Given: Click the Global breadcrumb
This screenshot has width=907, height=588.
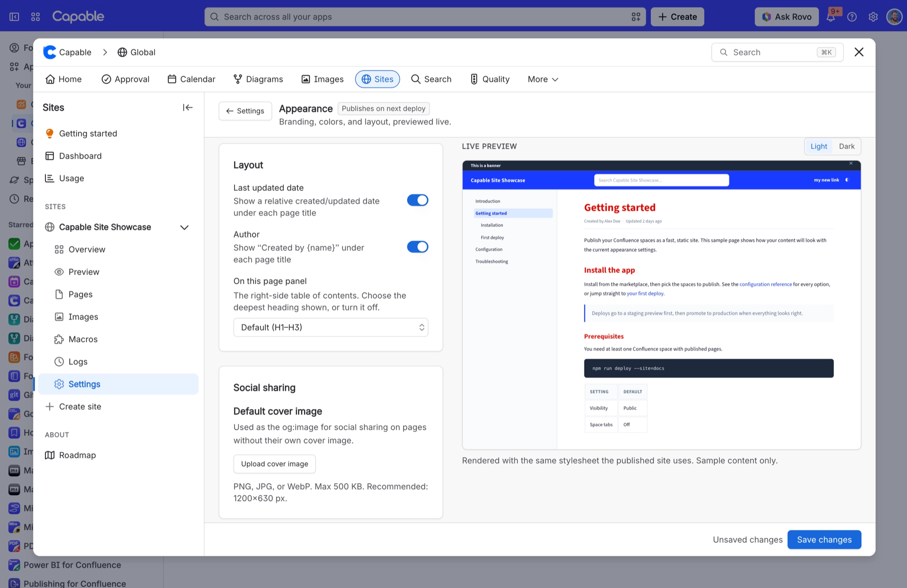Looking at the screenshot, I should pyautogui.click(x=137, y=53).
